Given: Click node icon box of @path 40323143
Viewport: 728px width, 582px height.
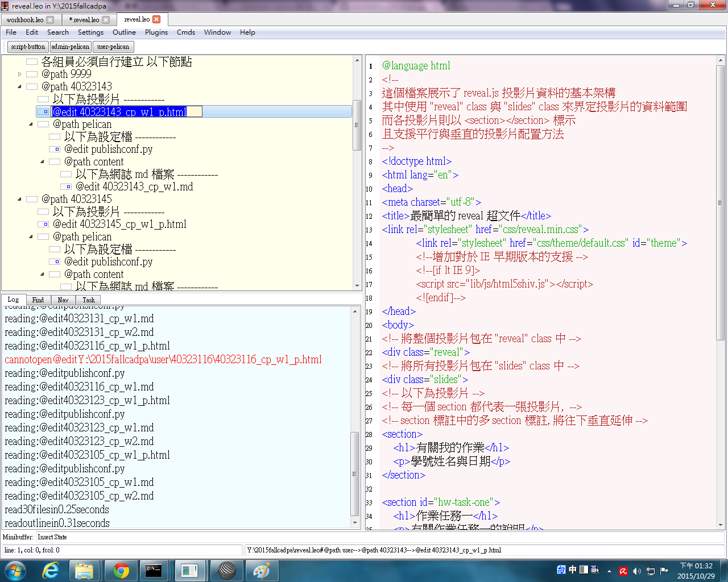Looking at the screenshot, I should 32,86.
